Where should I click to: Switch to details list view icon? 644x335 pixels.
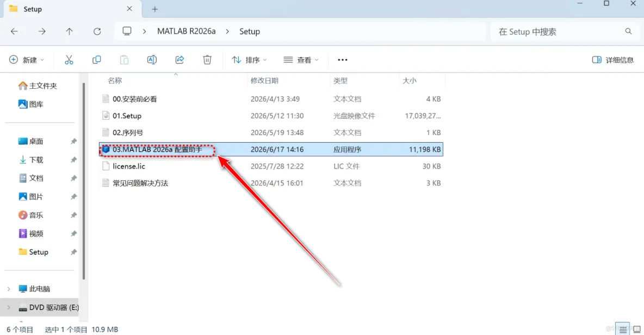pos(623,329)
